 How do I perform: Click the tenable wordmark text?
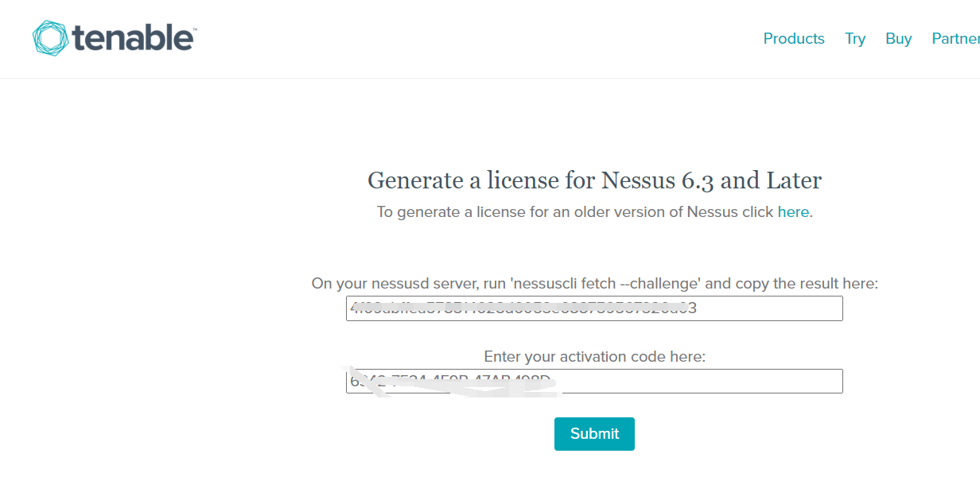[134, 39]
